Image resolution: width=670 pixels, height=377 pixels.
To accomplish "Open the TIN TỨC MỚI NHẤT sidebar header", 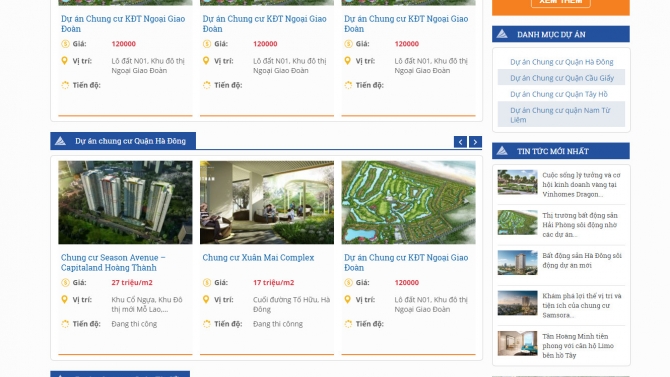I will tap(561, 151).
